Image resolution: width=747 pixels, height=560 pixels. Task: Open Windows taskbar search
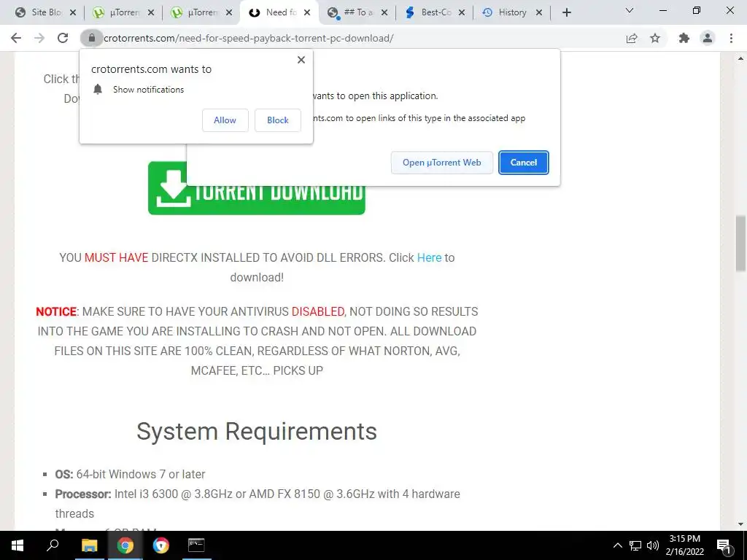pos(53,545)
